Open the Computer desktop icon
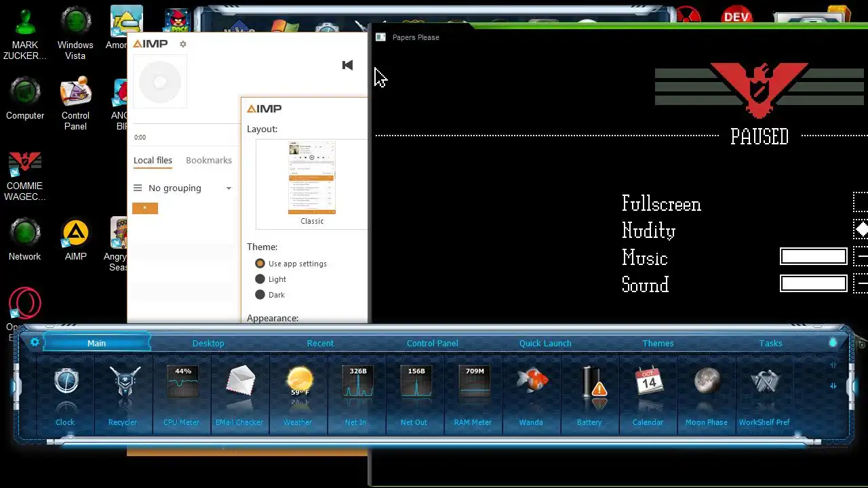 pos(25,98)
